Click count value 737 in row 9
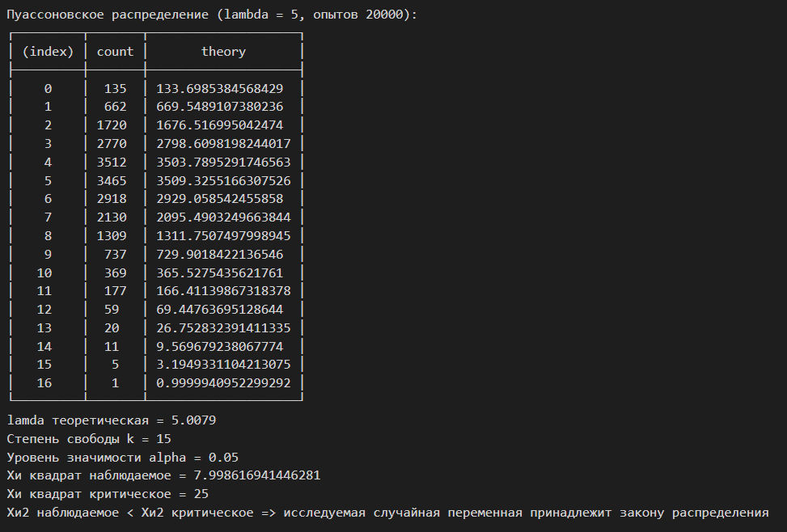 (x=116, y=255)
